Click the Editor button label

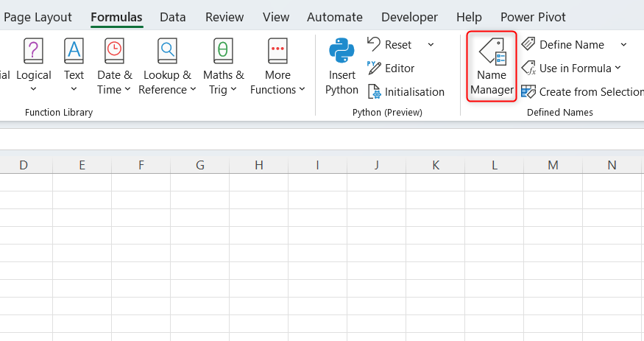coord(400,68)
